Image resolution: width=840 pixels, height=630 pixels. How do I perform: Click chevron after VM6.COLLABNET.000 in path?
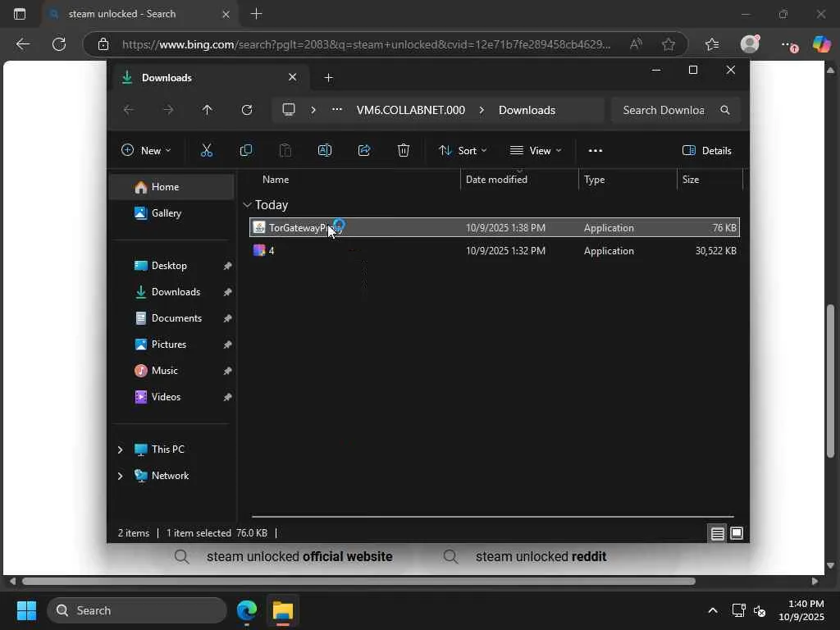(482, 110)
